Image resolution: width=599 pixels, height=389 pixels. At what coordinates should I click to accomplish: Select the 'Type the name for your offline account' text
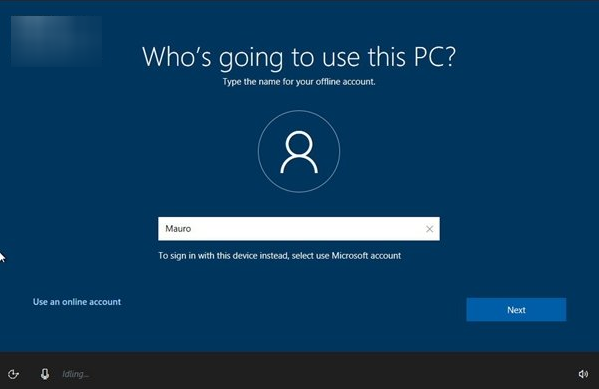299,82
